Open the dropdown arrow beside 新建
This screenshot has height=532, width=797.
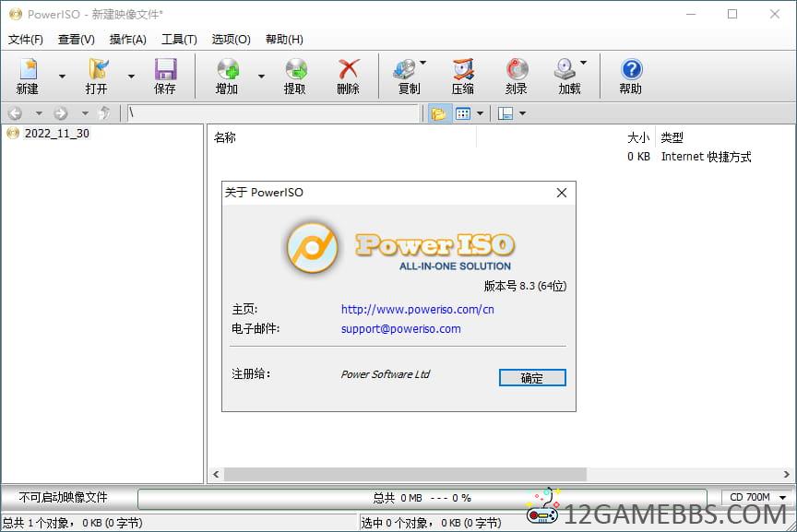pos(62,77)
